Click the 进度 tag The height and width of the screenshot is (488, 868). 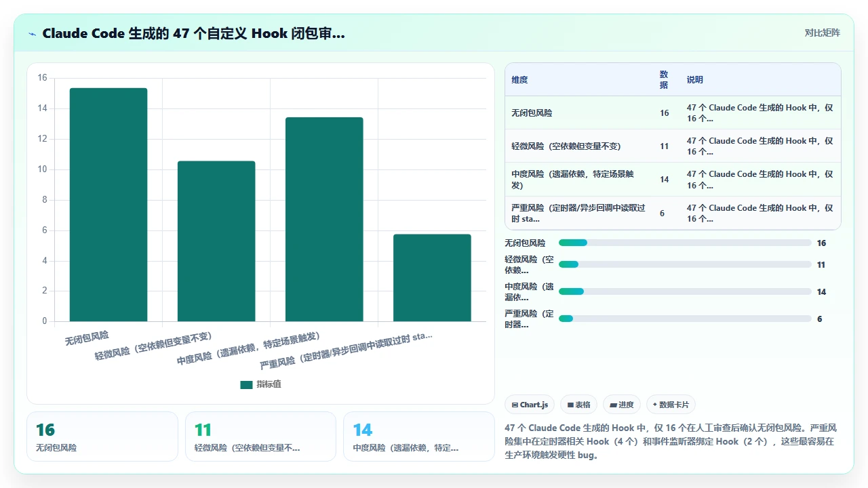click(x=622, y=405)
